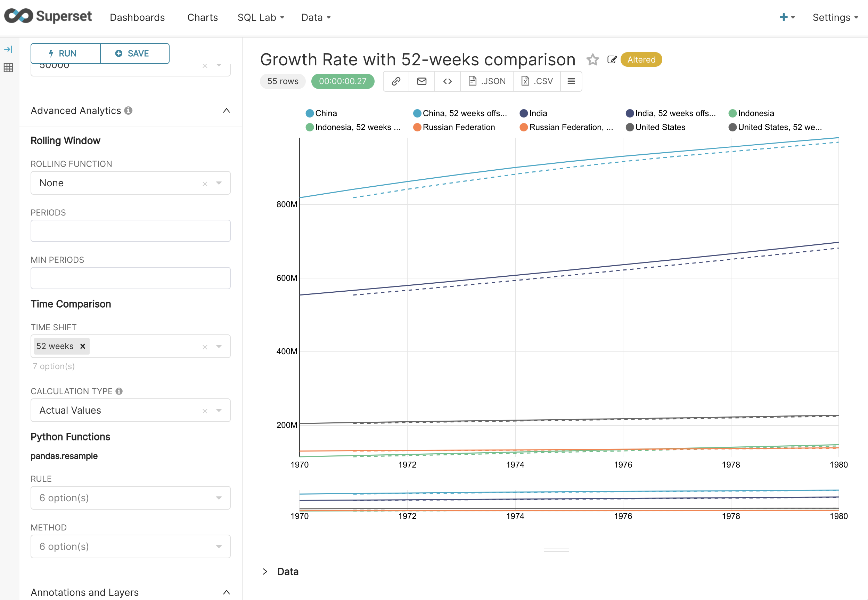The height and width of the screenshot is (600, 868).
Task: Clear the Rolling Function None value
Action: [205, 184]
